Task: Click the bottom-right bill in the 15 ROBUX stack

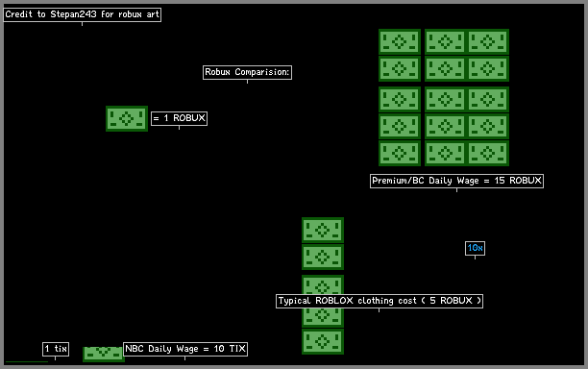Action: [488, 153]
